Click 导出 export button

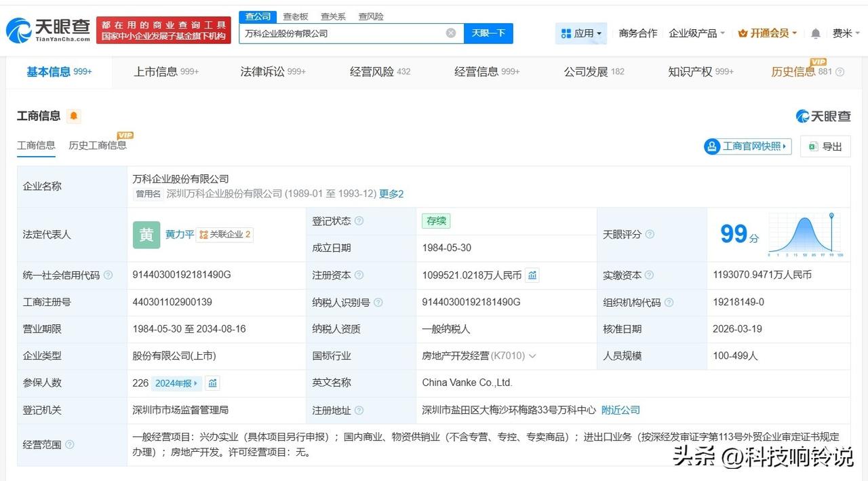825,147
